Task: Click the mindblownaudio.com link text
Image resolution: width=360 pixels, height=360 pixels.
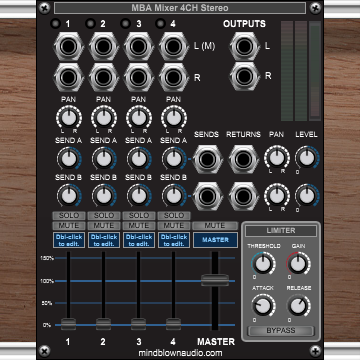Action: click(x=180, y=353)
